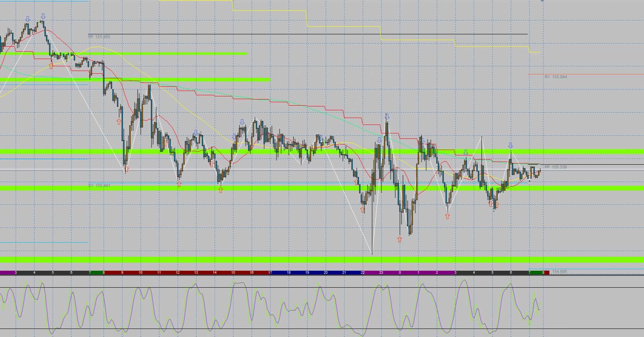Select the hour 19 timeline marker
The width and height of the screenshot is (644, 337).
[x=307, y=273]
